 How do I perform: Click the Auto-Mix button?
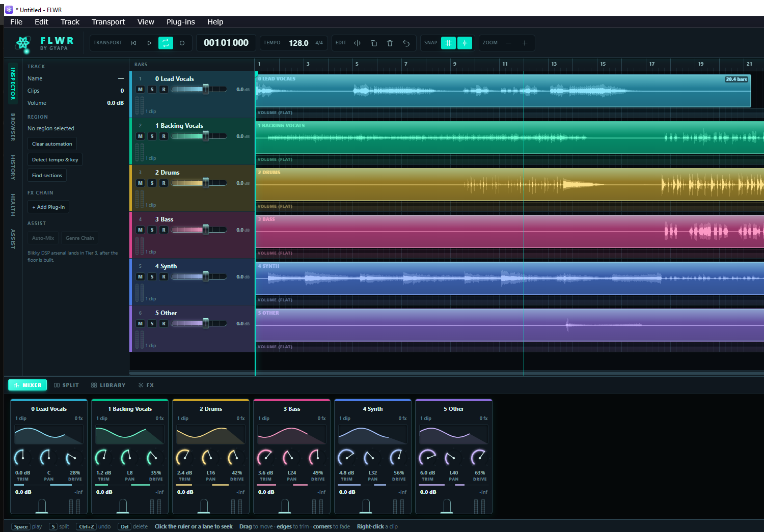pos(43,238)
